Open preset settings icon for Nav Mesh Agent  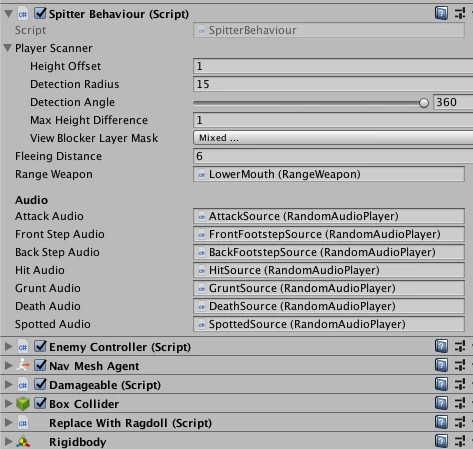pos(460,365)
